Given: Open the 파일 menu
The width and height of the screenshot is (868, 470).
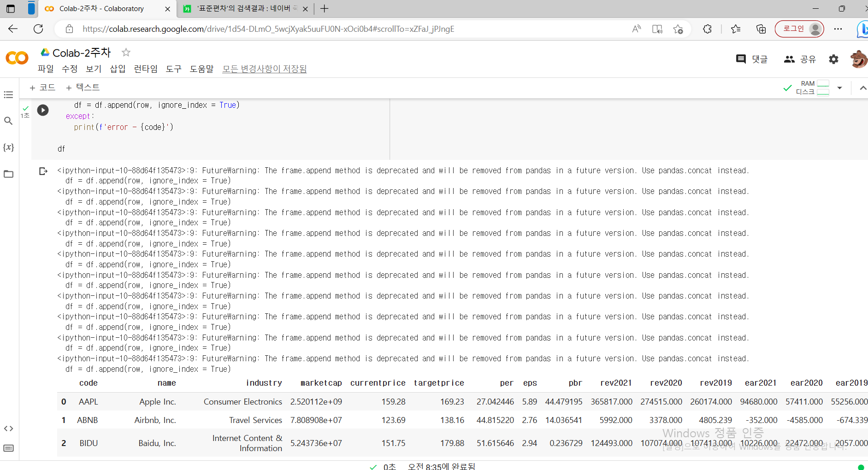Looking at the screenshot, I should [46, 69].
